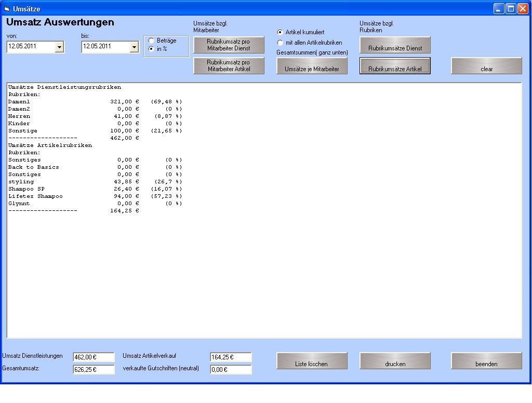Close the dialog using beenden button
This screenshot has width=532, height=403.
point(486,361)
